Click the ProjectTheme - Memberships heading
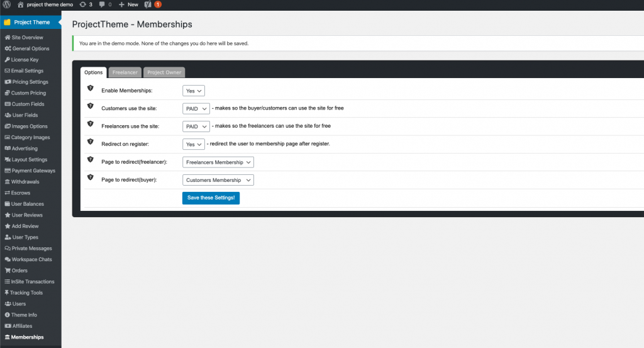This screenshot has width=644, height=348. click(132, 25)
